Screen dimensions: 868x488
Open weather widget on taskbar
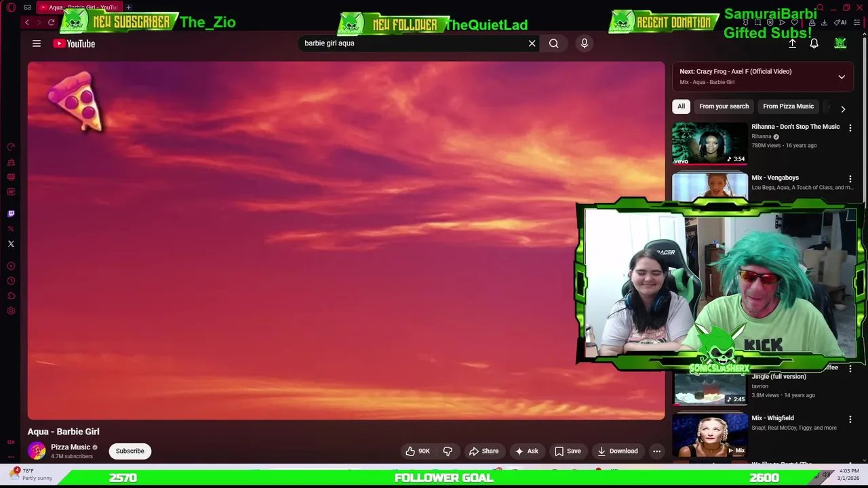coord(31,474)
